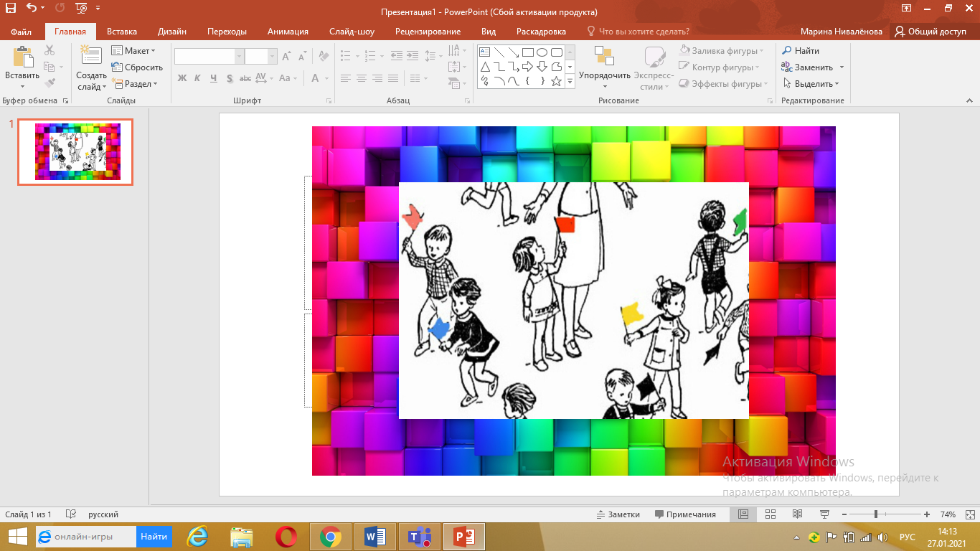Expand the font size combo box

(x=272, y=57)
